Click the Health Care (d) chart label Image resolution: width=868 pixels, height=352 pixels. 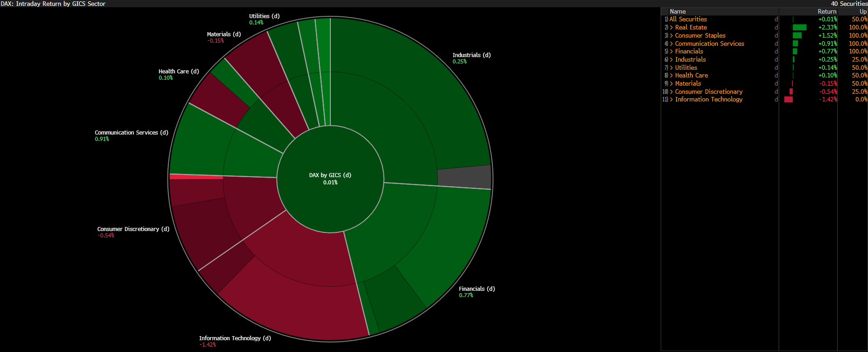click(x=179, y=72)
